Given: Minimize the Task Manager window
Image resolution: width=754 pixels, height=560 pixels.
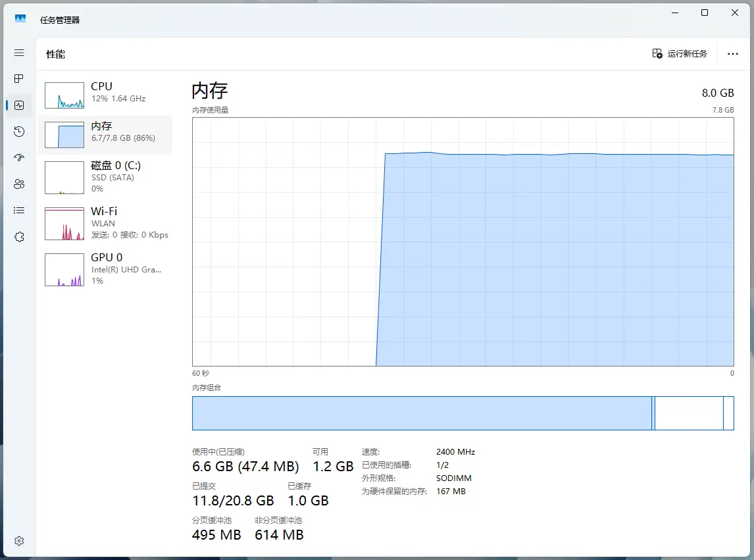Looking at the screenshot, I should (x=675, y=13).
